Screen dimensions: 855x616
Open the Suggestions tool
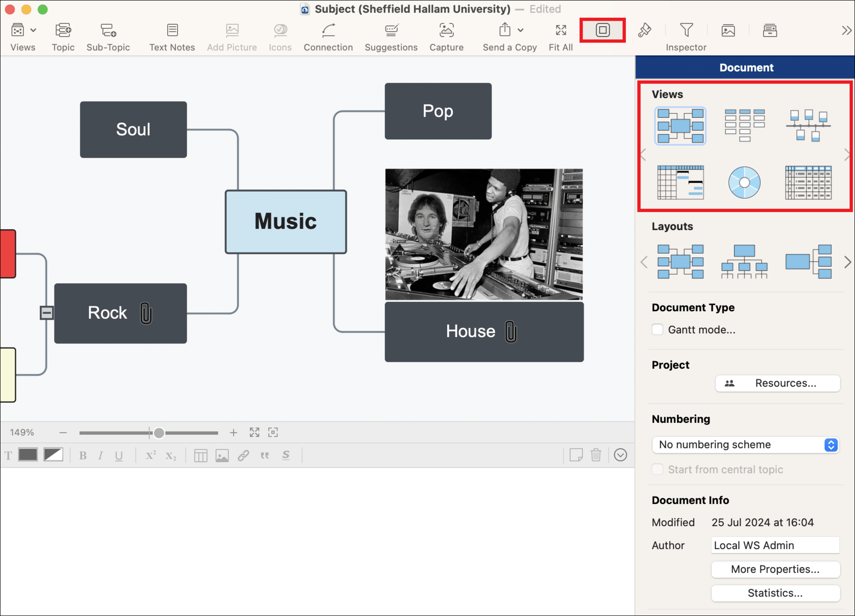pyautogui.click(x=391, y=31)
